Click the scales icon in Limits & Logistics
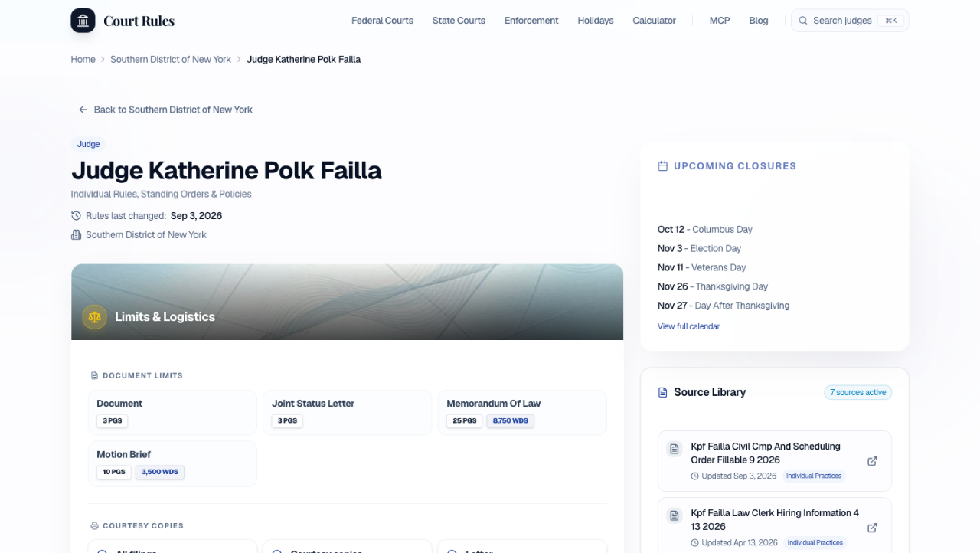 (94, 316)
